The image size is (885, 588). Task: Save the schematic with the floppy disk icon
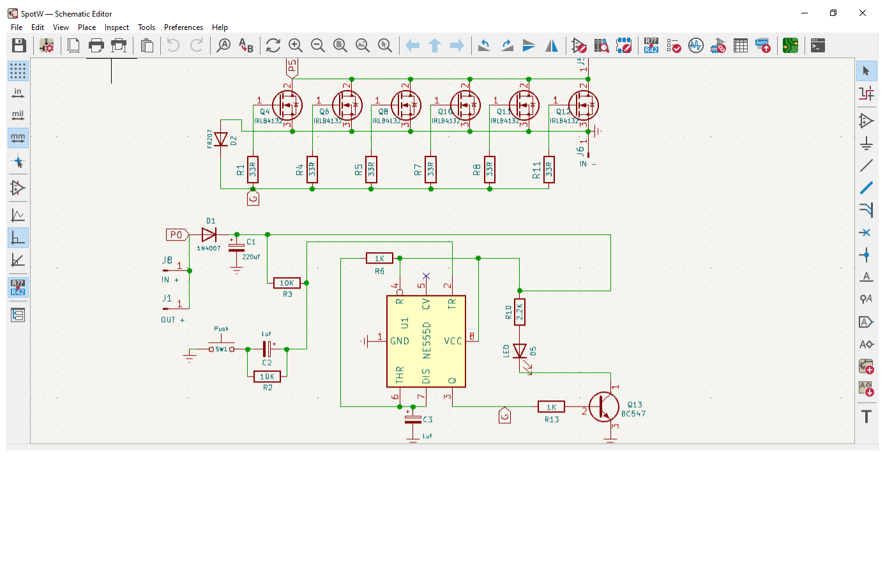pos(19,45)
